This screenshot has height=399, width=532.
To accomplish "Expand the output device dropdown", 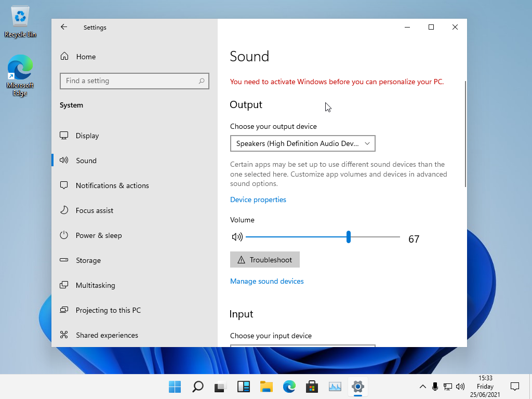I will pos(302,143).
